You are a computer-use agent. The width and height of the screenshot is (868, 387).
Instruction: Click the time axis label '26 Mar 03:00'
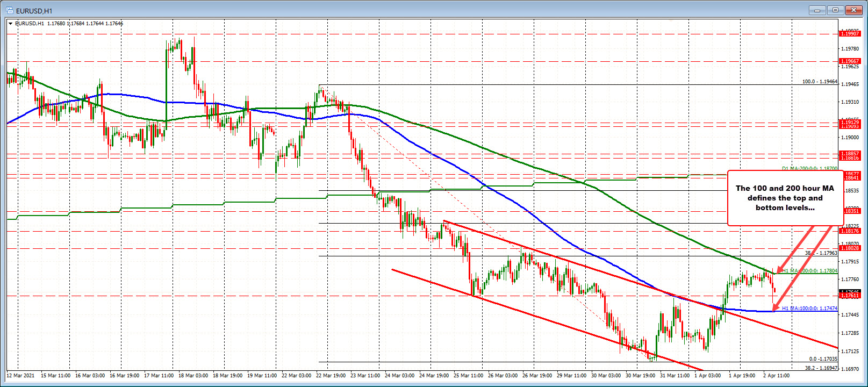503,376
